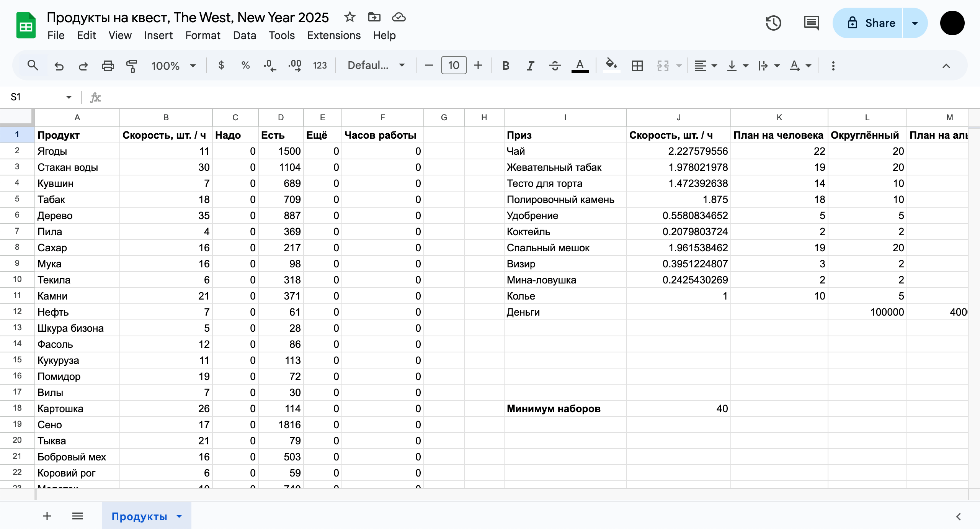Click the merge cells icon
The image size is (980, 529).
[663, 66]
